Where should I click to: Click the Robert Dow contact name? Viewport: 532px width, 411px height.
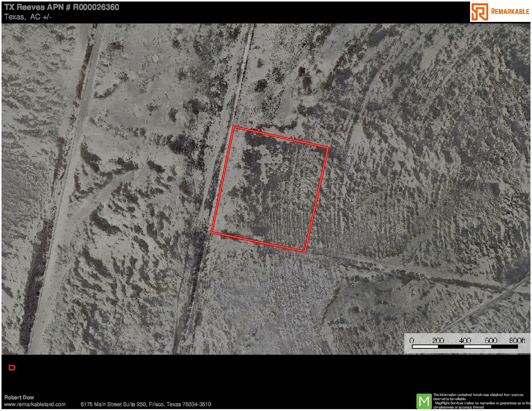pyautogui.click(x=19, y=397)
